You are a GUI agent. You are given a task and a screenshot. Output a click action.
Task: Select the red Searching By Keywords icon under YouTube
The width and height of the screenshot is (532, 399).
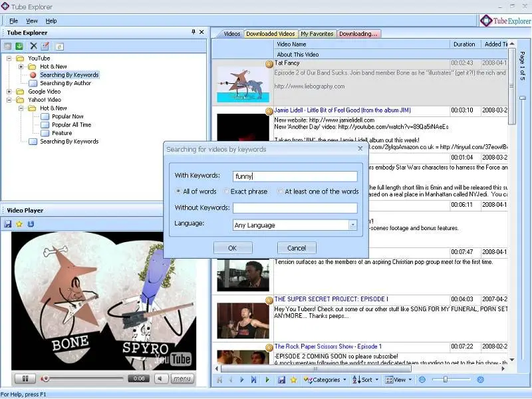(x=33, y=75)
